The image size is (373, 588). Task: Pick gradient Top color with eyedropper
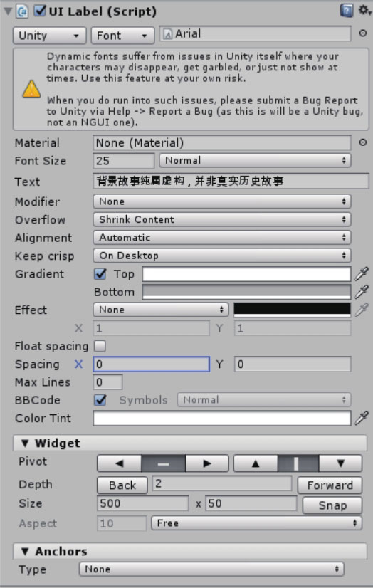click(362, 274)
